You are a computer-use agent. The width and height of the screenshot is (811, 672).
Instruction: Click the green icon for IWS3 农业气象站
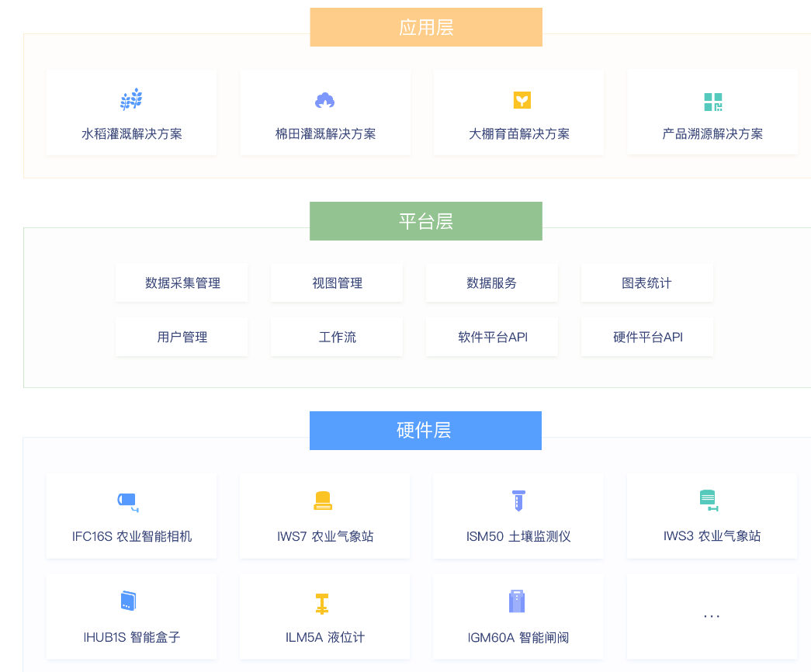[x=708, y=501]
